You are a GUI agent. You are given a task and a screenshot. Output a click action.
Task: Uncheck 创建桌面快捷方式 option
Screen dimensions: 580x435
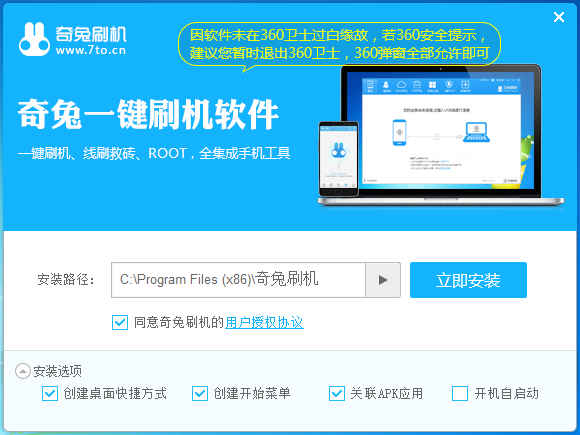(x=50, y=393)
